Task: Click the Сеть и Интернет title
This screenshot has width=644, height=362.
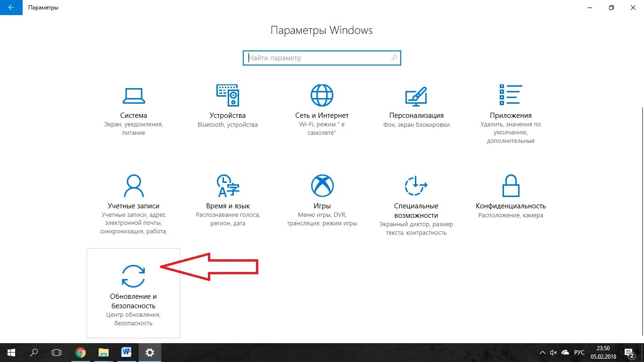Action: pos(322,115)
